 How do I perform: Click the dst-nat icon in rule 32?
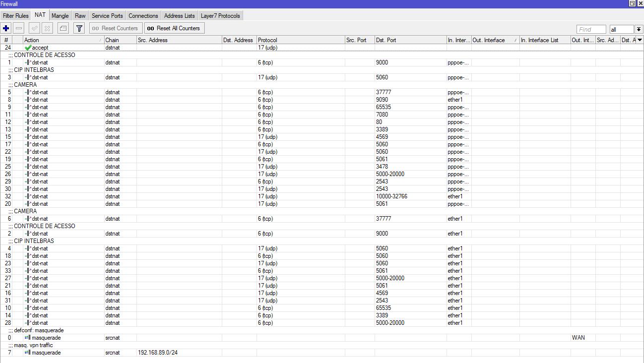click(x=28, y=196)
